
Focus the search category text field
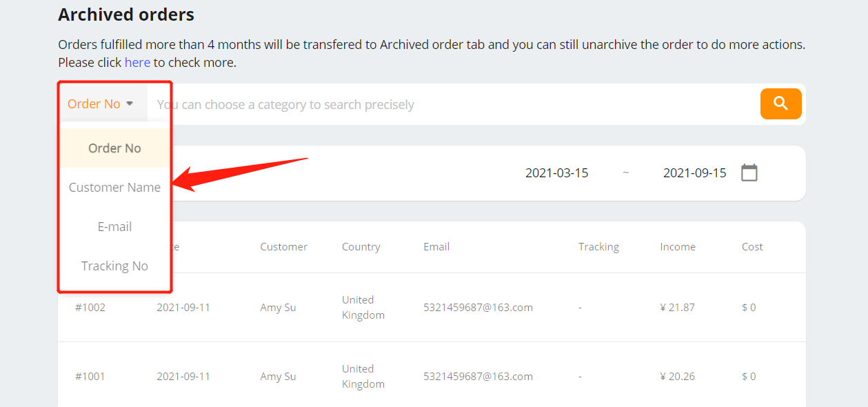pos(454,104)
